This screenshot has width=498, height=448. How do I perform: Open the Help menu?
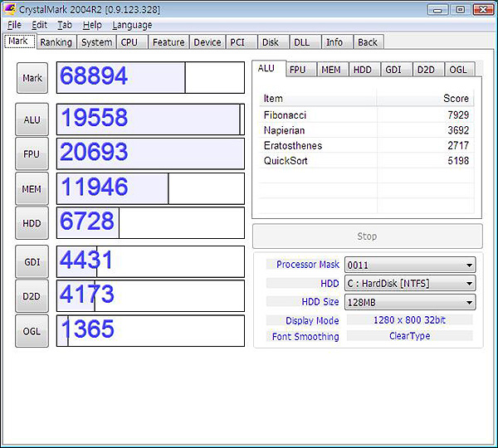point(92,25)
